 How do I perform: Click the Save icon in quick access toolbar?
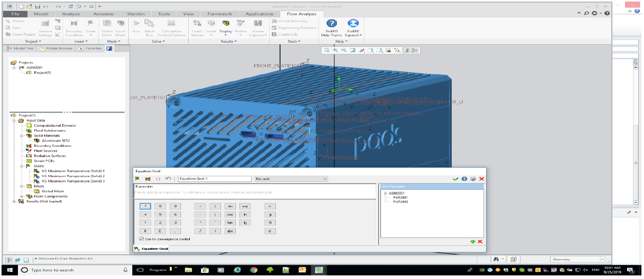[x=37, y=6]
